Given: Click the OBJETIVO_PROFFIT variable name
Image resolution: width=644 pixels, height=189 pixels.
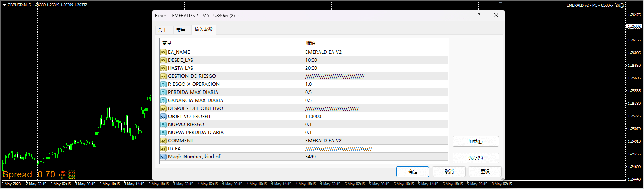Looking at the screenshot, I should 190,117.
